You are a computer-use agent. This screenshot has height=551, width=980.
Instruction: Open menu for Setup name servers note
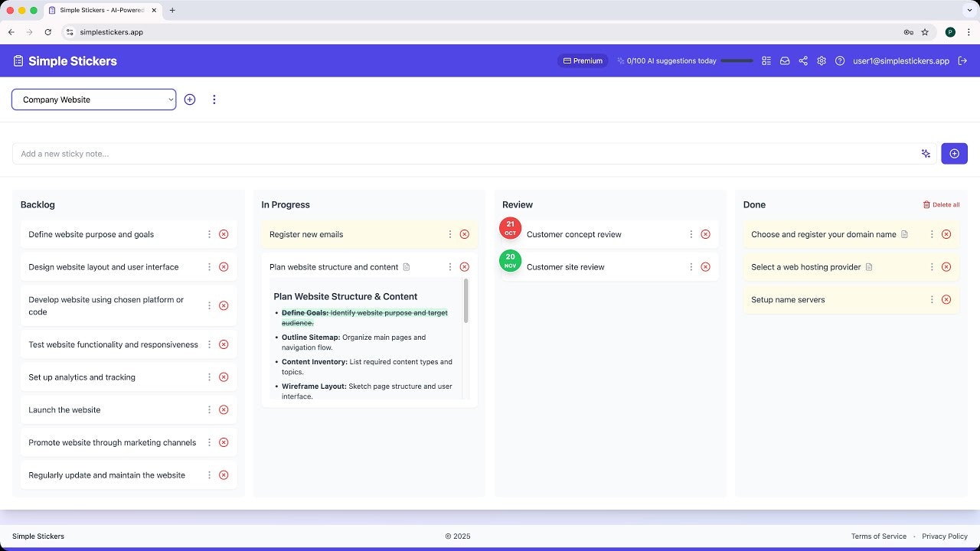coord(932,299)
